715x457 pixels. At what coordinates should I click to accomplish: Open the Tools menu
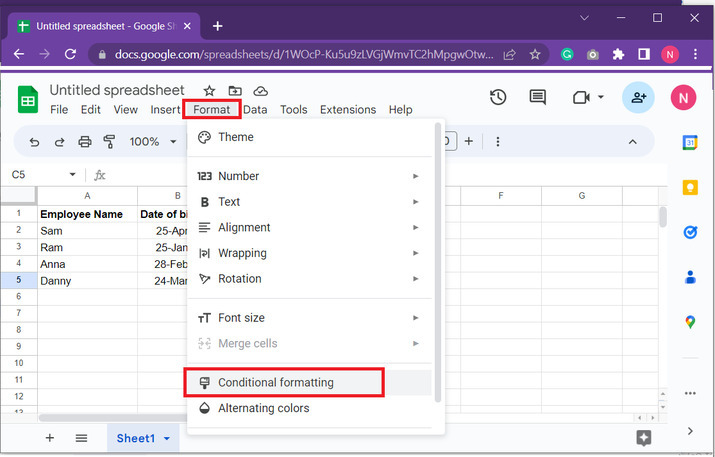[x=294, y=110]
